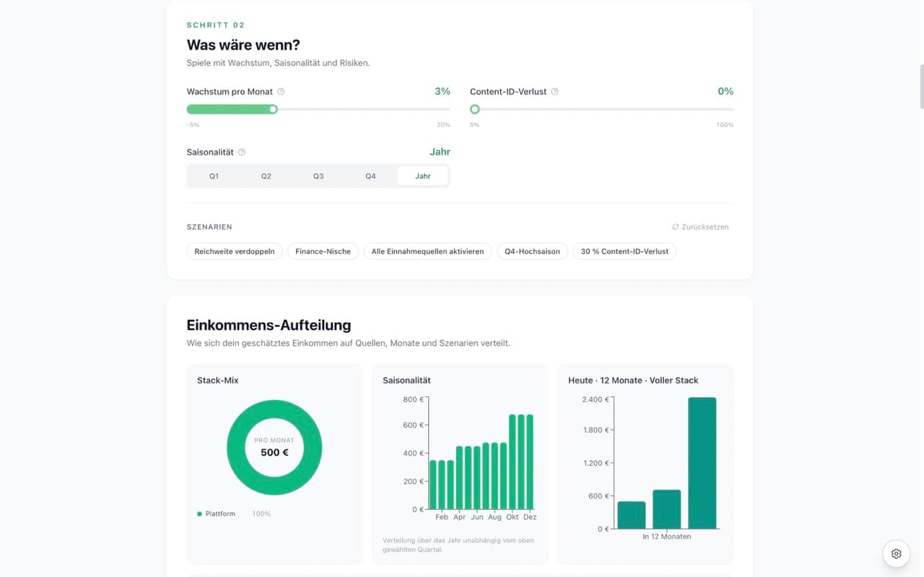Click the Wachstum pro Monat slider handle
The image size is (924, 577).
coord(273,109)
